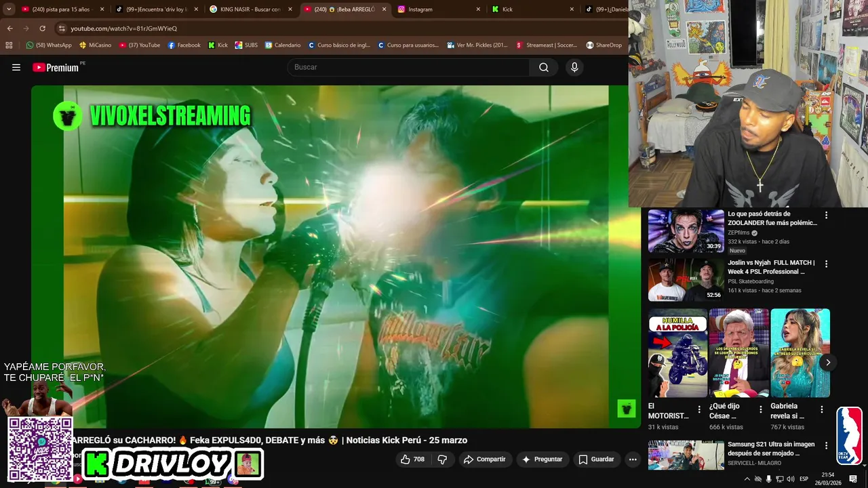This screenshot has height=488, width=868.
Task: Open the Calendario bookmark
Action: coord(283,45)
